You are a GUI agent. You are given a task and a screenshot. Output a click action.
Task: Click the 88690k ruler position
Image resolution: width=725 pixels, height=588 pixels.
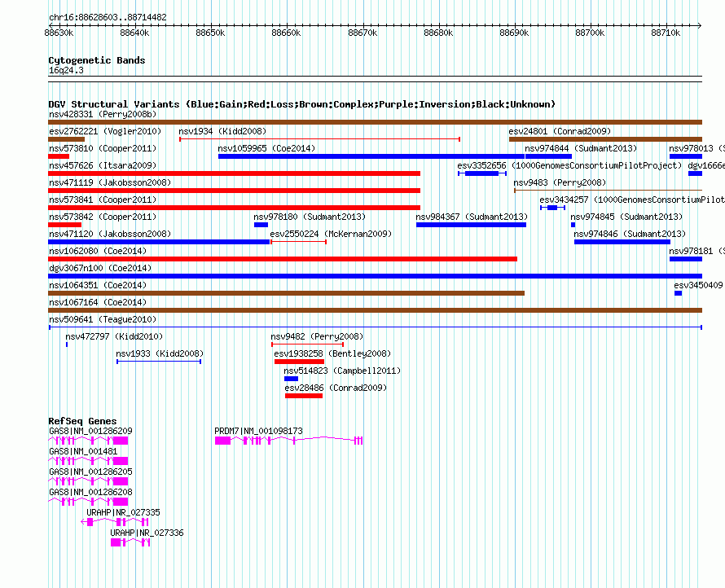514,33
